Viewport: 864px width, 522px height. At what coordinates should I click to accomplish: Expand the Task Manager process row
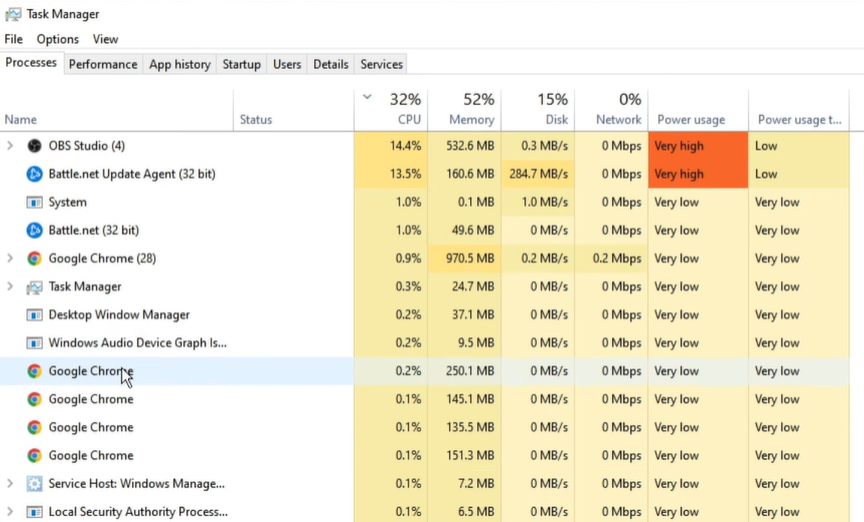[x=11, y=287]
